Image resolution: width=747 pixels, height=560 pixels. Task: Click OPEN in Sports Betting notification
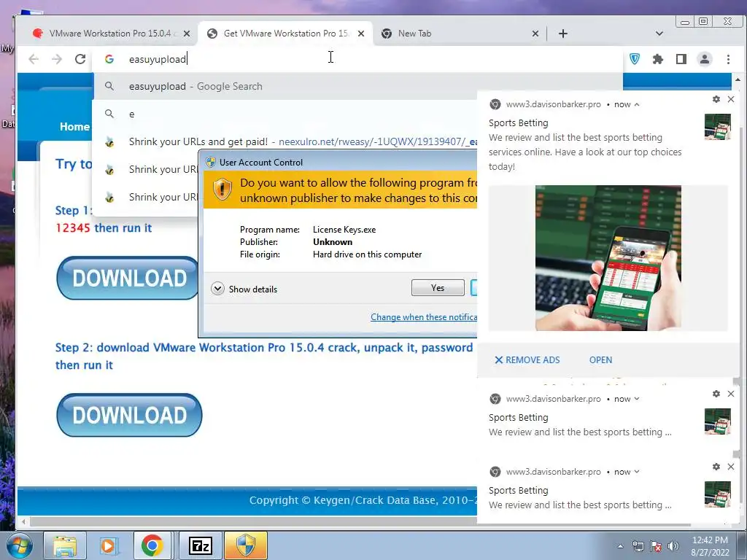(x=600, y=360)
